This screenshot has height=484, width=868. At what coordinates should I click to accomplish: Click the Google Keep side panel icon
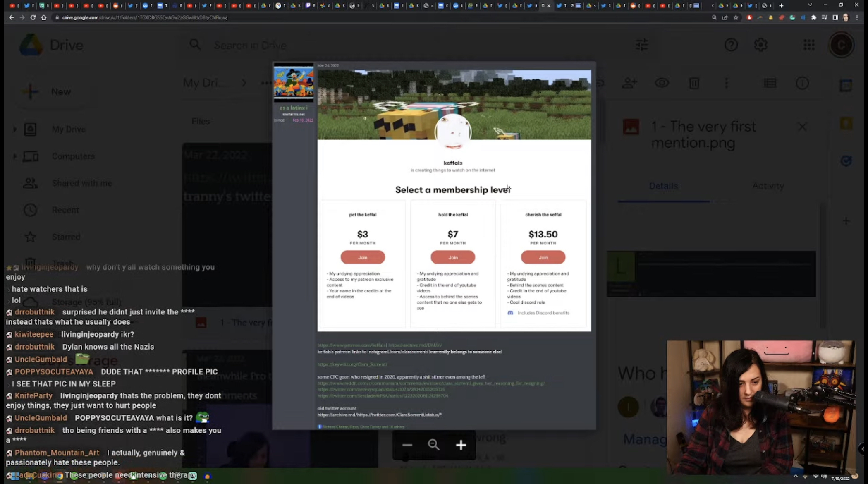tap(846, 123)
